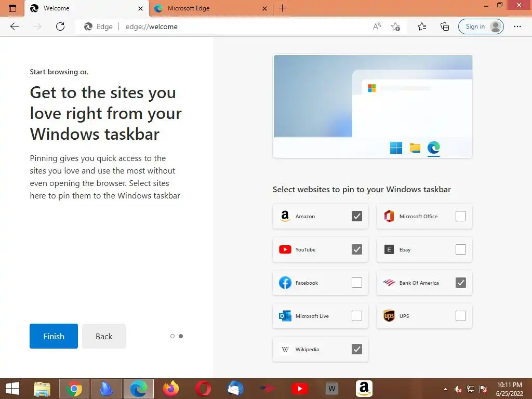
Task: Click the taskbar clock 10:11 PM
Action: tap(510, 389)
